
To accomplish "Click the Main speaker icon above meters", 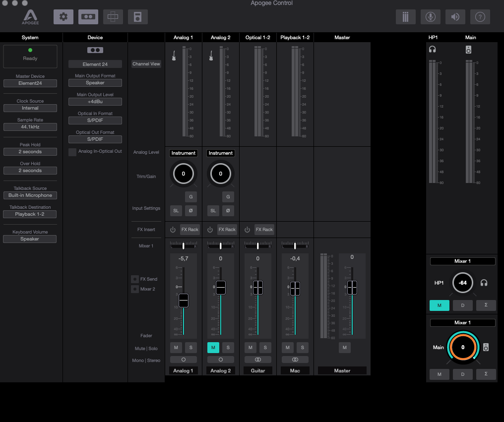I will [x=469, y=50].
